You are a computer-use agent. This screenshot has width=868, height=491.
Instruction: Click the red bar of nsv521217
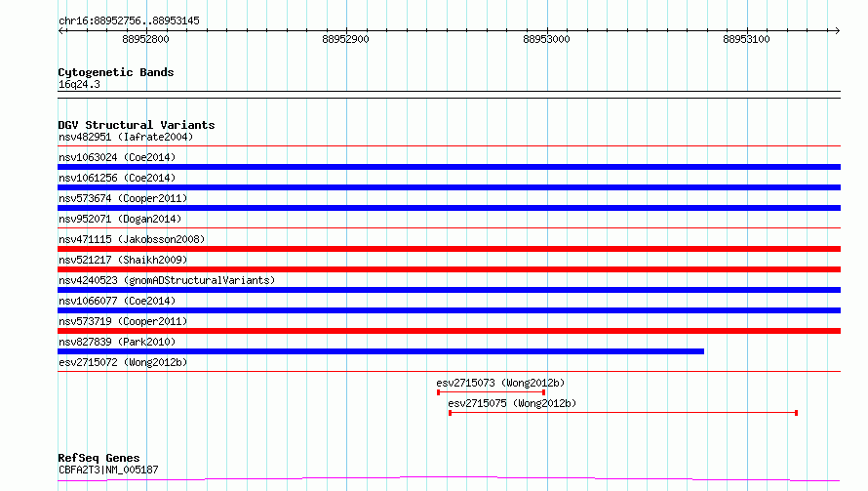[x=449, y=269]
